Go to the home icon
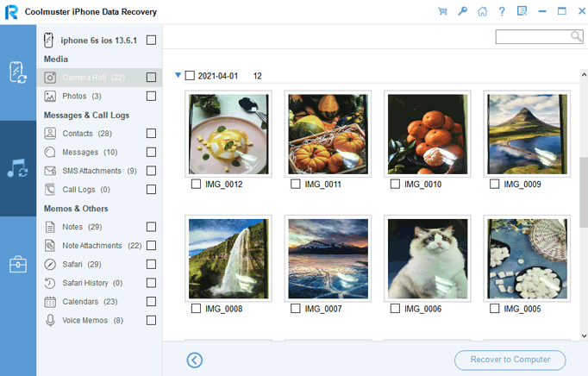Image resolution: width=588 pixels, height=376 pixels. 482,11
